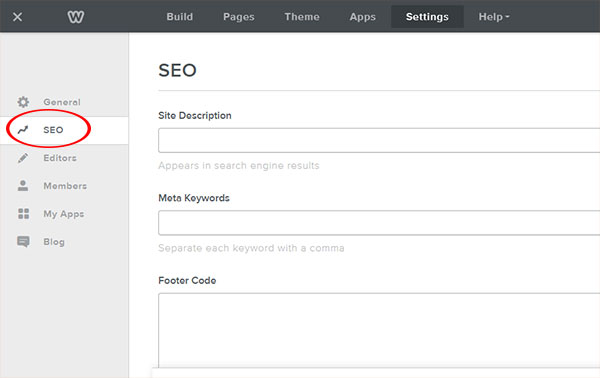The height and width of the screenshot is (378, 600).
Task: Focus the Site Description field
Action: (x=379, y=140)
